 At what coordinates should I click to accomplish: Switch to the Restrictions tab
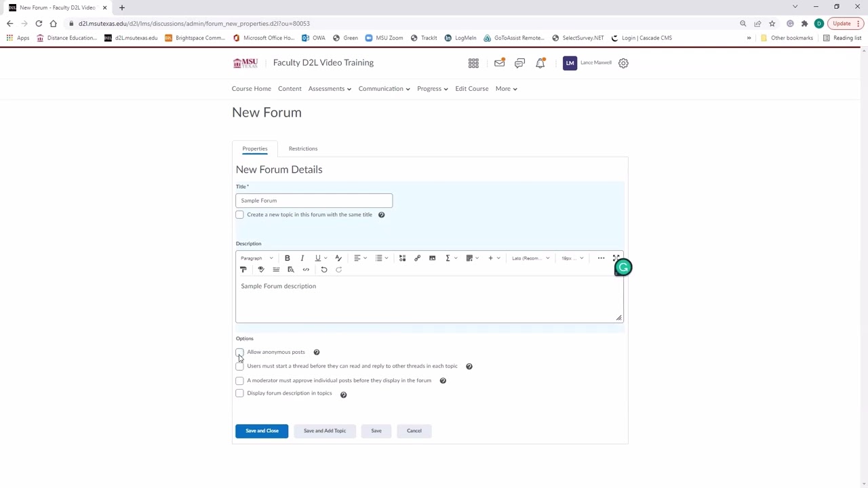303,148
